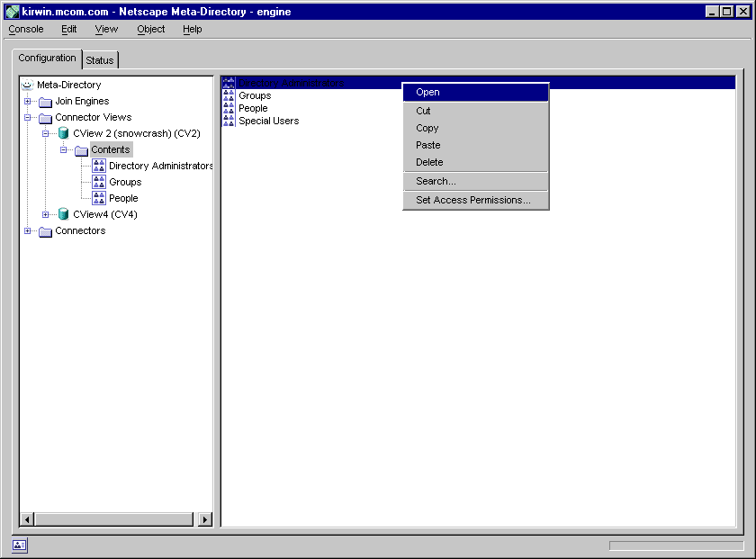
Task: Select Groups text in right list
Action: click(x=255, y=95)
